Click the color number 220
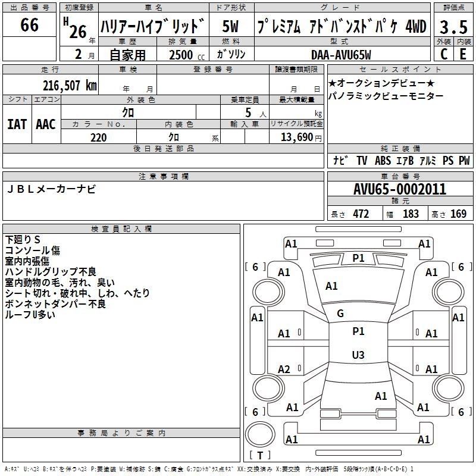This screenshot has height=476, width=476. (99, 138)
